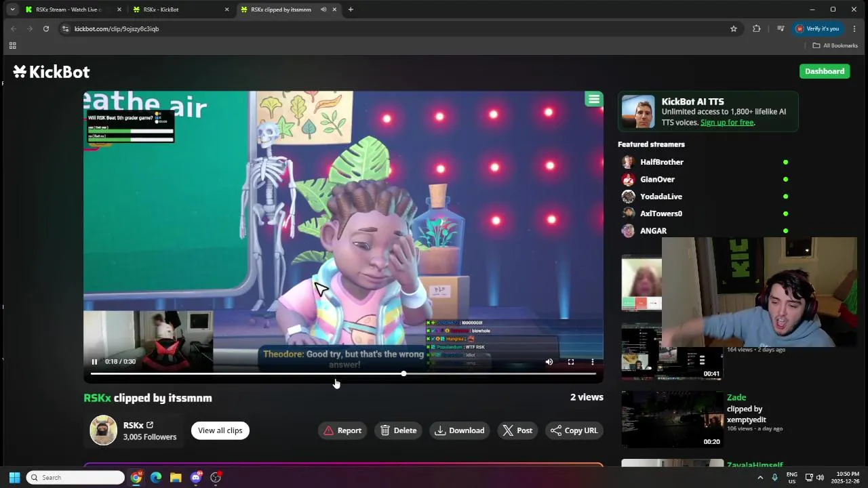The width and height of the screenshot is (868, 488).
Task: Open HalfBrother featured streamer
Action: (x=662, y=162)
